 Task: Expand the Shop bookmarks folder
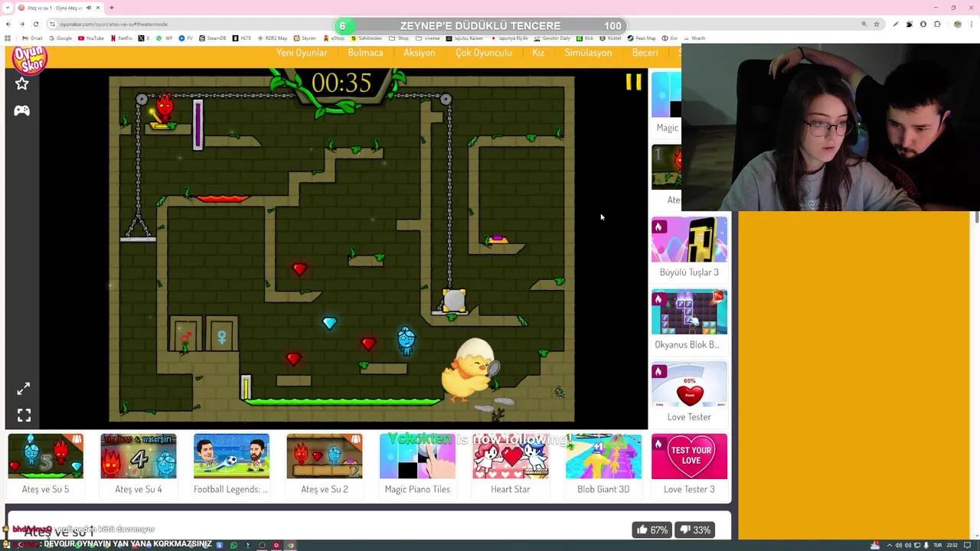pos(399,38)
